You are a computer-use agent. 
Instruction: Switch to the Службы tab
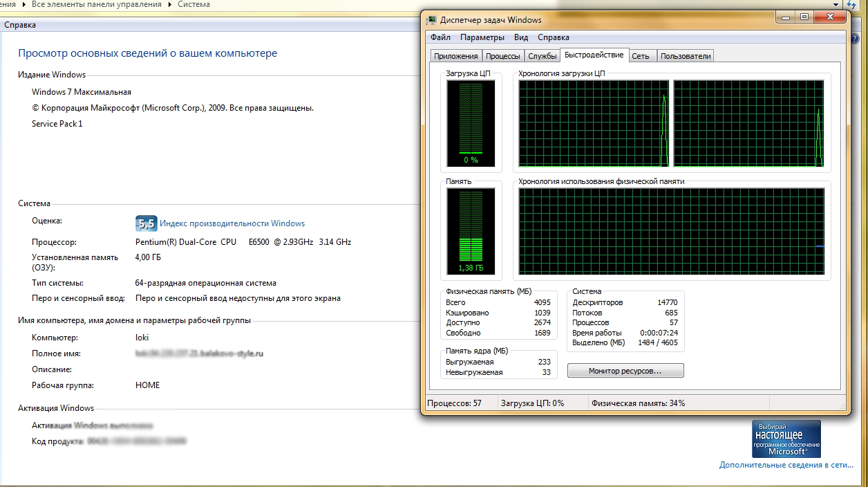click(x=542, y=56)
